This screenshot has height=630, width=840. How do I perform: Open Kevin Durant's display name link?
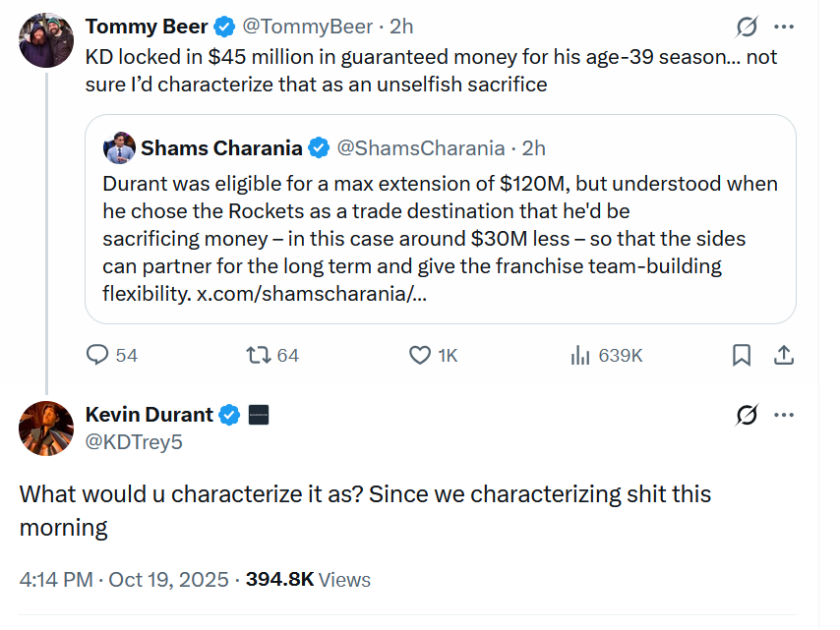[150, 415]
